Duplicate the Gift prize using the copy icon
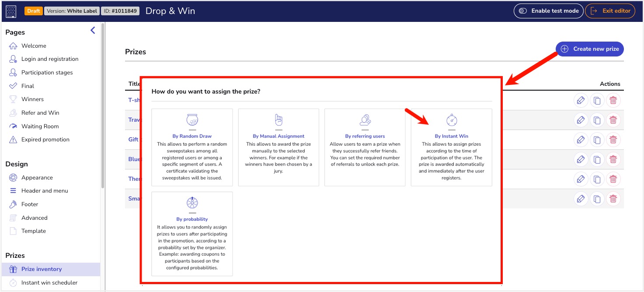The image size is (644, 292). pos(597,139)
